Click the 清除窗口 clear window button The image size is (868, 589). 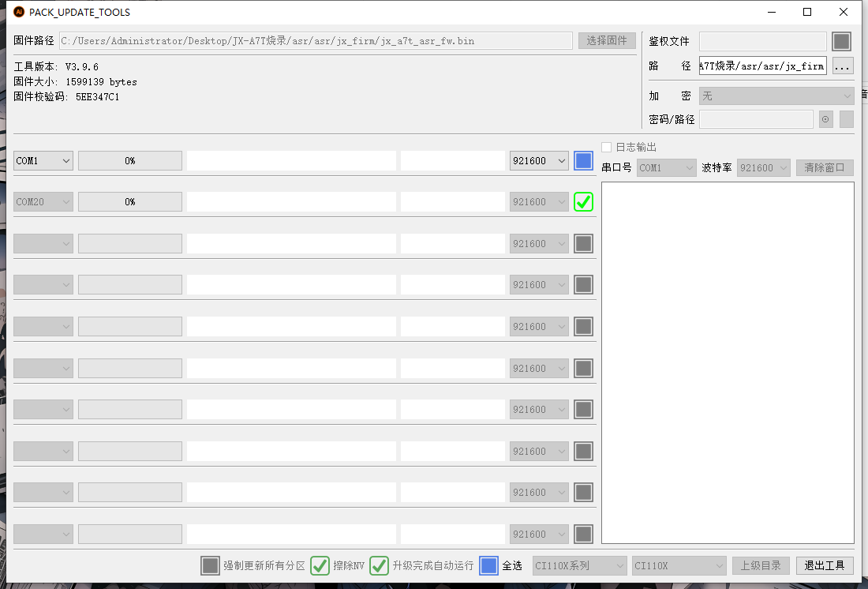pyautogui.click(x=824, y=167)
